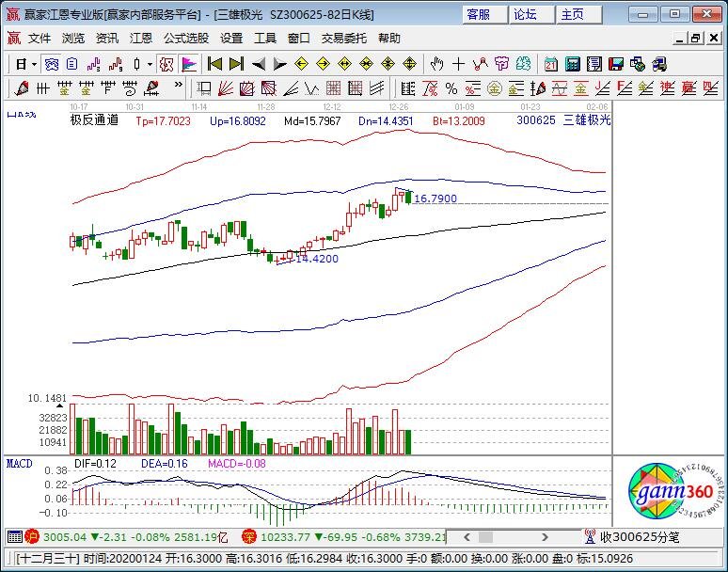
Task: Click yellow diamond left arrow icon
Action: pos(301,64)
